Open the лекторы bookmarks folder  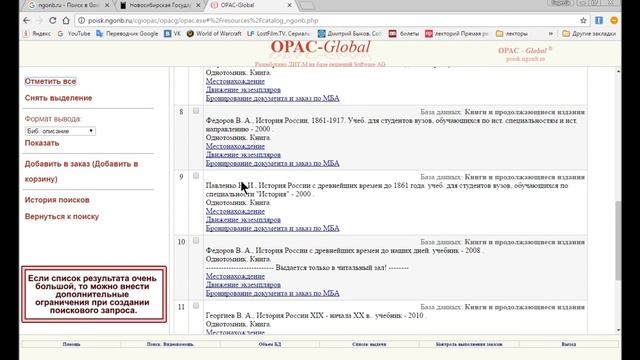coord(512,33)
